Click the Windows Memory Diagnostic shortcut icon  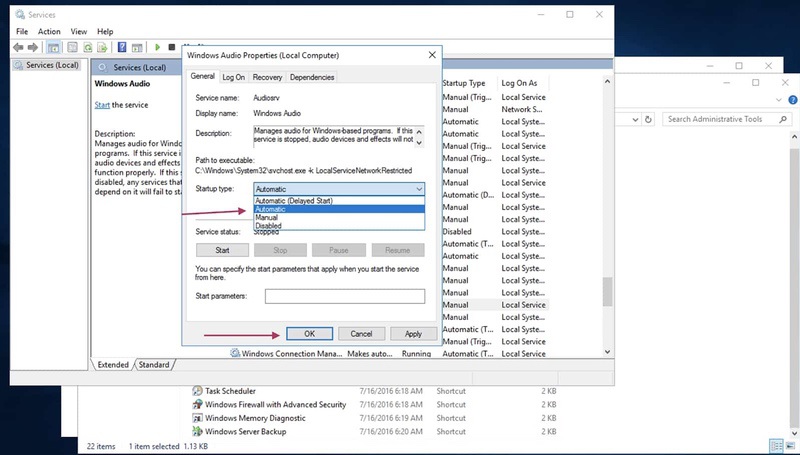click(x=197, y=418)
